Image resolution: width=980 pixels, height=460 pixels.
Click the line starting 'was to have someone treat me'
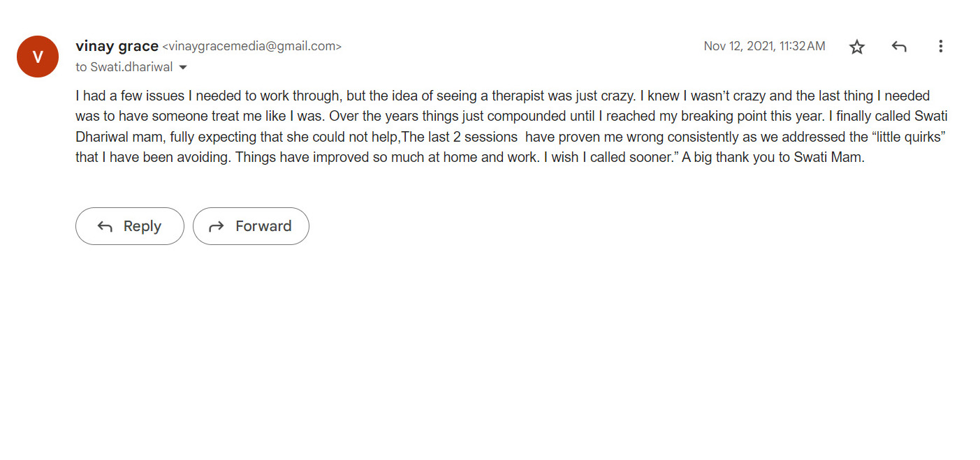tap(511, 117)
